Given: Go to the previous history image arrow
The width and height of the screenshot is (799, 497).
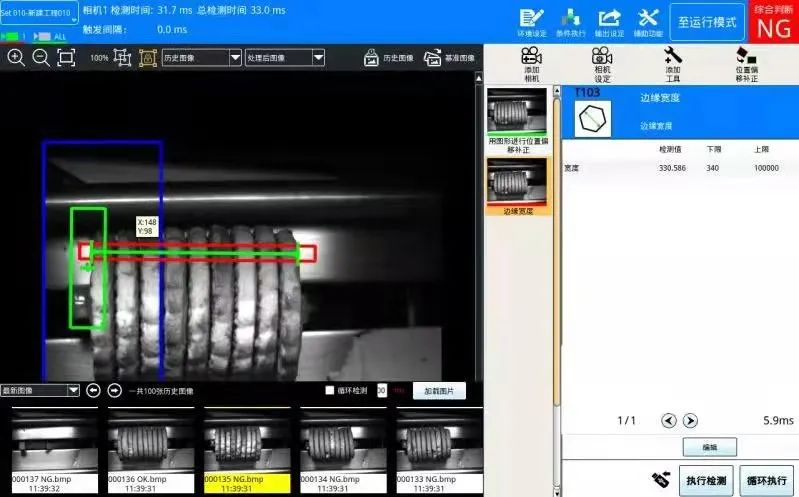Looking at the screenshot, I should coord(93,390).
